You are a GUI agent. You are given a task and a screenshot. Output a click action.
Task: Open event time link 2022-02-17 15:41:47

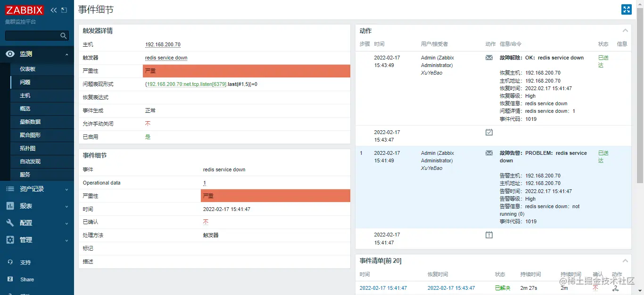383,288
